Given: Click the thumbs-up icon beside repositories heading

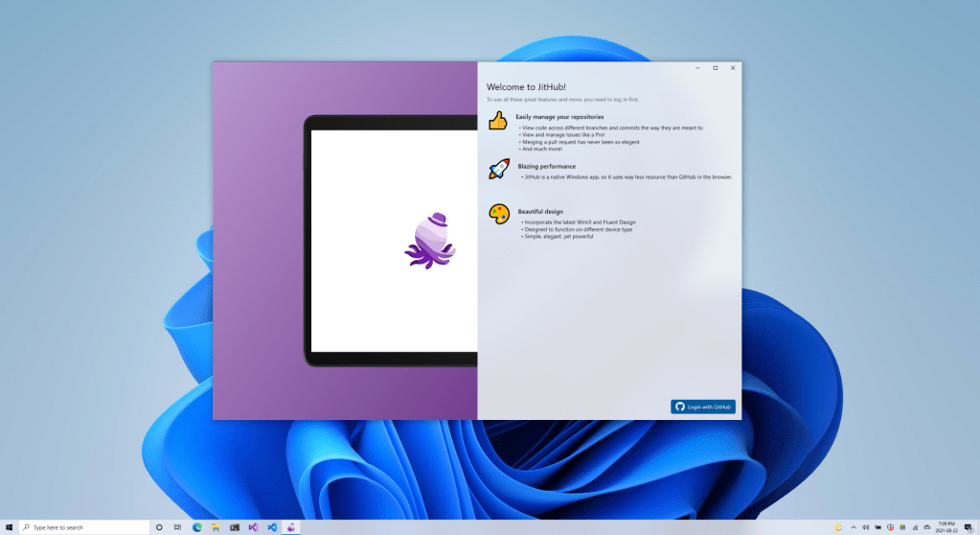Looking at the screenshot, I should click(x=497, y=121).
